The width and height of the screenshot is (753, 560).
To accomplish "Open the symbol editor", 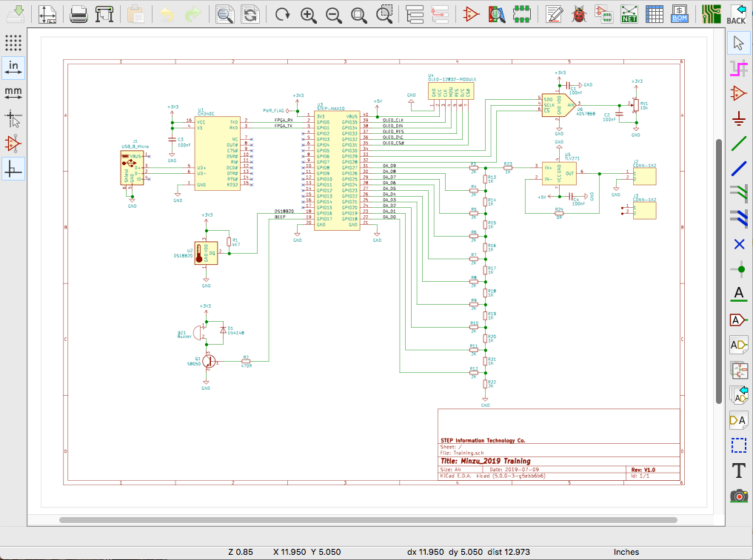I will (x=471, y=14).
